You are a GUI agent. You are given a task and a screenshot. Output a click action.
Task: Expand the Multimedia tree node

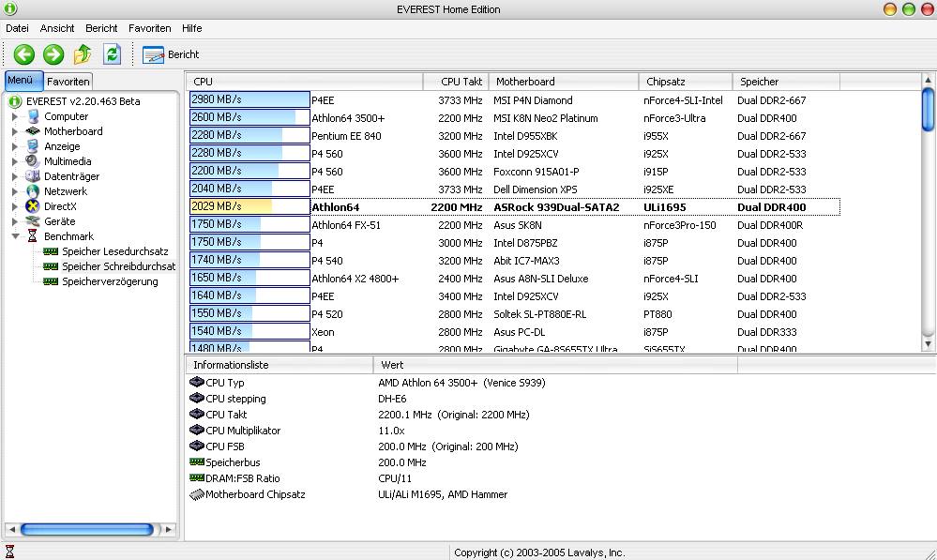15,161
